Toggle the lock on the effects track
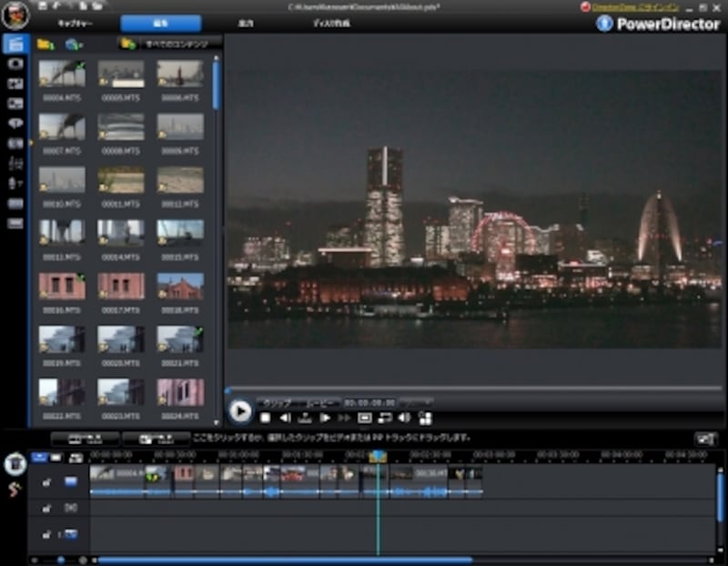Image resolution: width=728 pixels, height=566 pixels. [45, 507]
